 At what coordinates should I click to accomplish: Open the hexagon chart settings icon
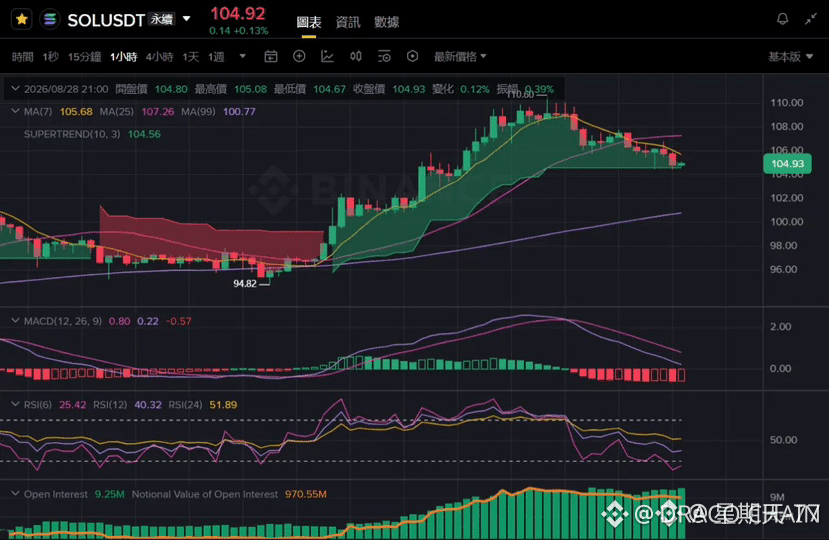(x=412, y=56)
